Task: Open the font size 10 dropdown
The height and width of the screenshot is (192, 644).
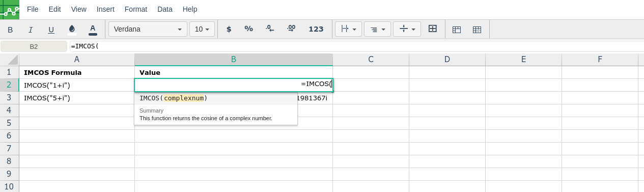Action: [x=202, y=29]
